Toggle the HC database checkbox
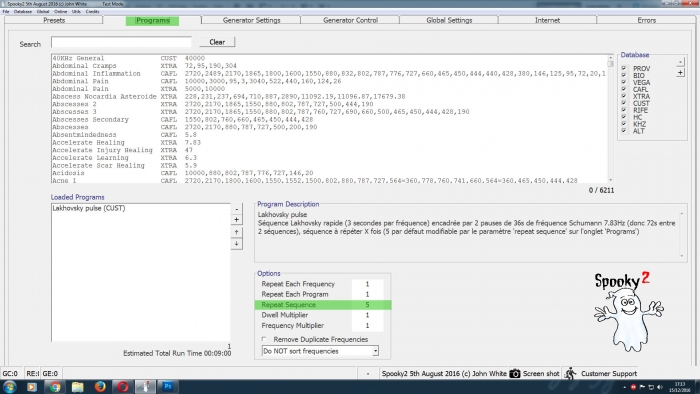This screenshot has height=394, width=700. (x=624, y=117)
